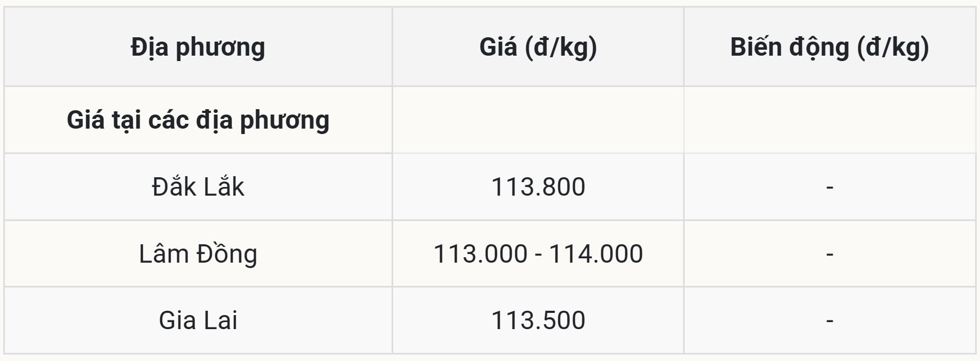The width and height of the screenshot is (980, 361).
Task: Select the 'Gia Lai' locality cell
Action: pyautogui.click(x=198, y=320)
